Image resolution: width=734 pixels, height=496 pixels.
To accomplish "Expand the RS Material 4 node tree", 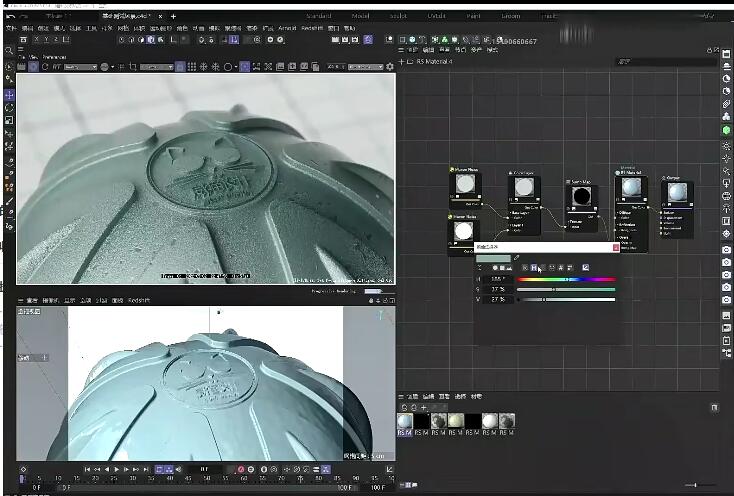I will [x=402, y=61].
